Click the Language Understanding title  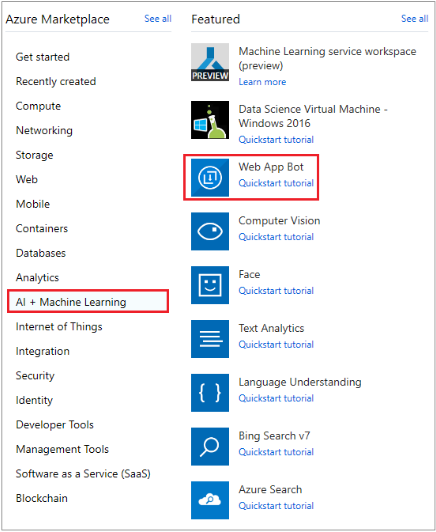(x=300, y=382)
